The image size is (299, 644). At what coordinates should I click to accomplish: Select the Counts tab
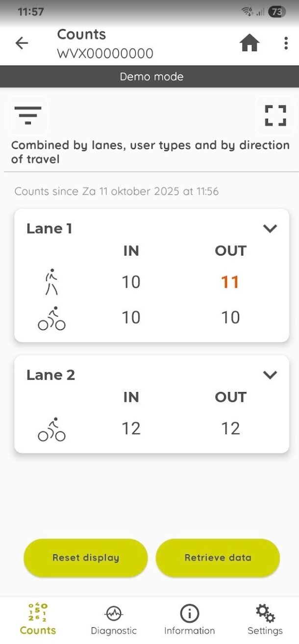pyautogui.click(x=38, y=619)
